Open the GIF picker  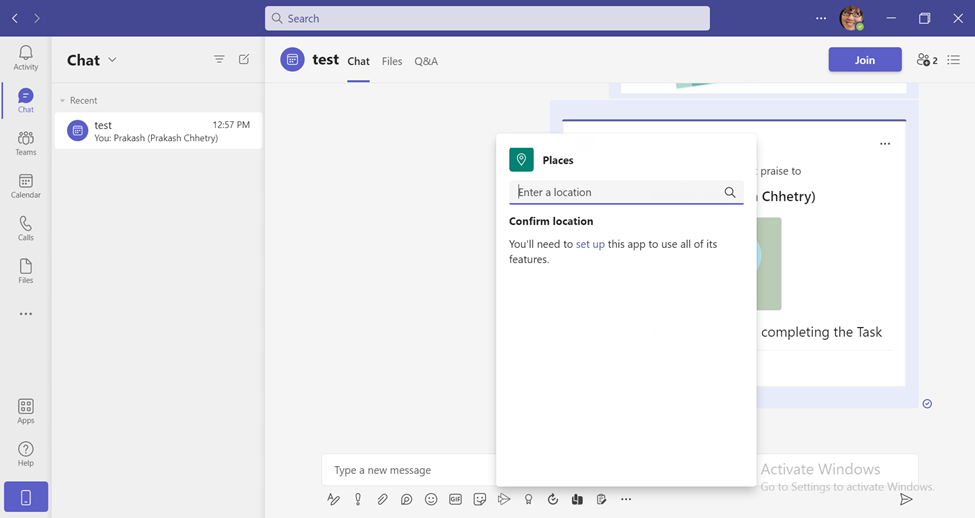pos(455,499)
